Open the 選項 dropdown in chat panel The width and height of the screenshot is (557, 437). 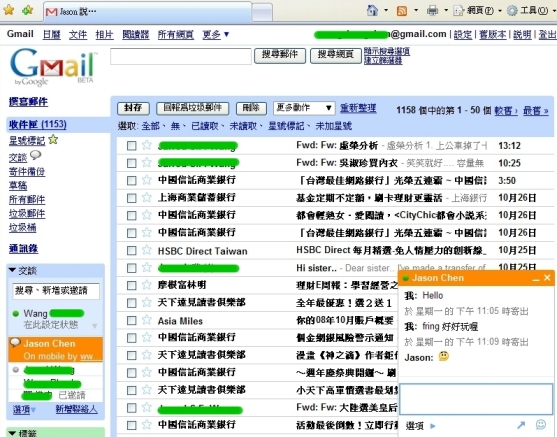25,409
